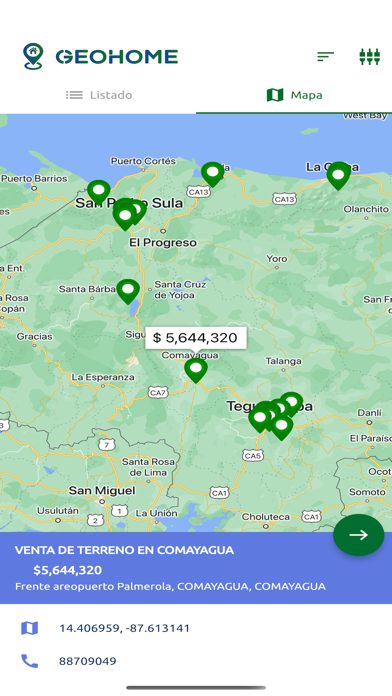Select the map pin near La Ceiba
The width and height of the screenshot is (392, 696).
(338, 176)
